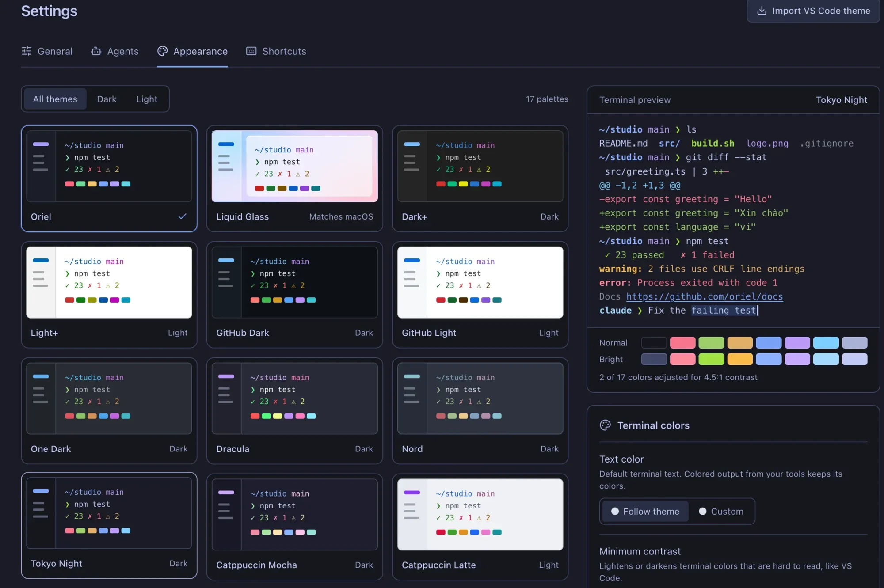
Task: Open the General settings tab
Action: [x=47, y=51]
